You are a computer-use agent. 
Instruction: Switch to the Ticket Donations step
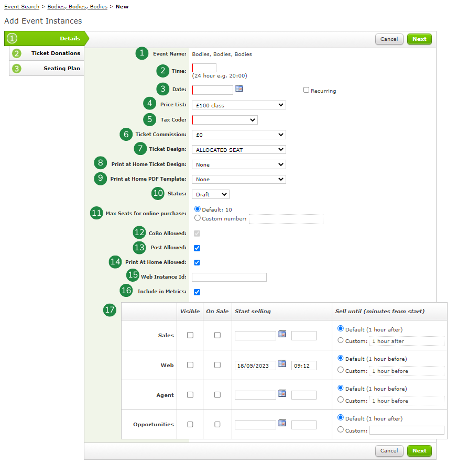[x=54, y=53]
